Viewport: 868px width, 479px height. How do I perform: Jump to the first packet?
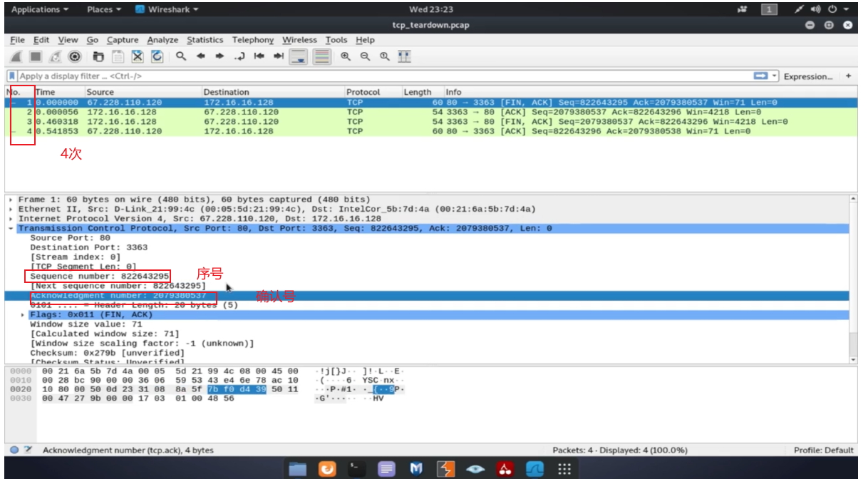pyautogui.click(x=259, y=56)
